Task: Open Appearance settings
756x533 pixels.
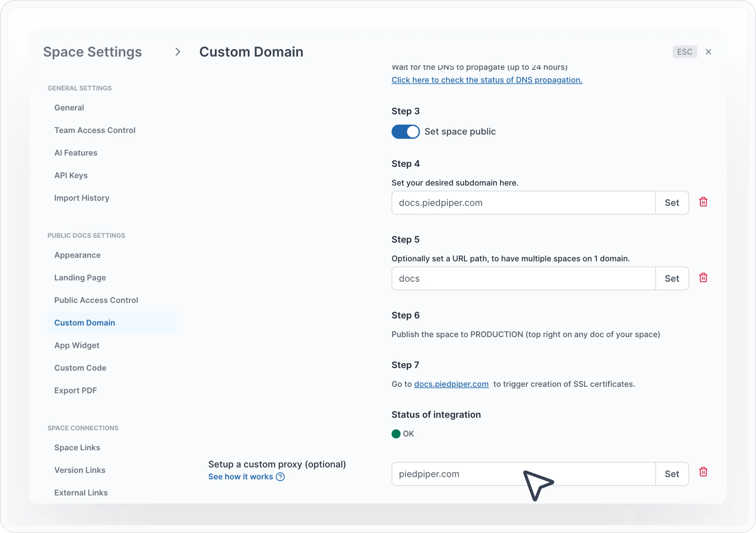Action: tap(77, 255)
